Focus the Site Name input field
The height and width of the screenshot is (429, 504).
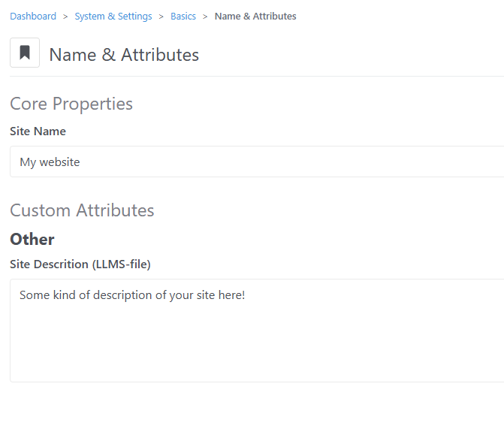(x=257, y=162)
